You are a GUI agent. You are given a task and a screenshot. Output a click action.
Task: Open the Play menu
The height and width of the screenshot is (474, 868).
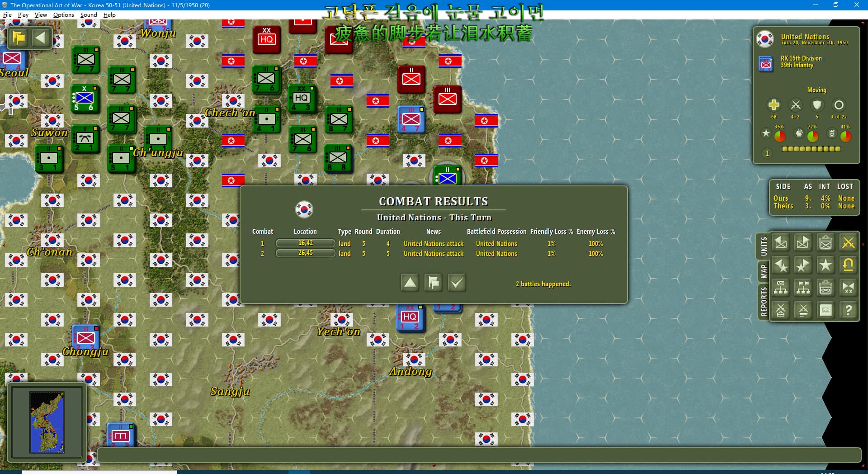[x=23, y=14]
